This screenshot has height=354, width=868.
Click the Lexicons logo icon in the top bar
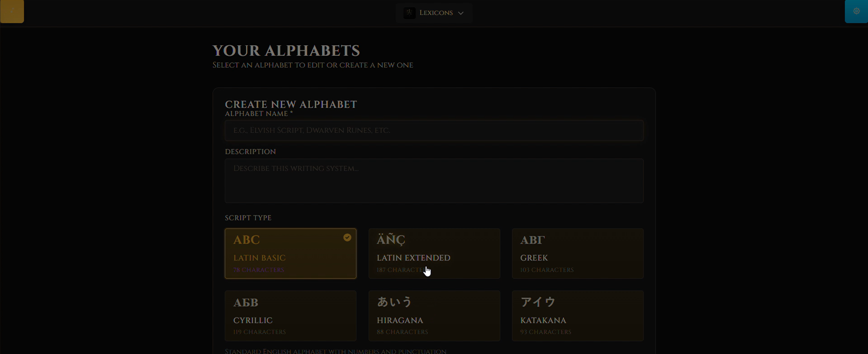pyautogui.click(x=409, y=13)
